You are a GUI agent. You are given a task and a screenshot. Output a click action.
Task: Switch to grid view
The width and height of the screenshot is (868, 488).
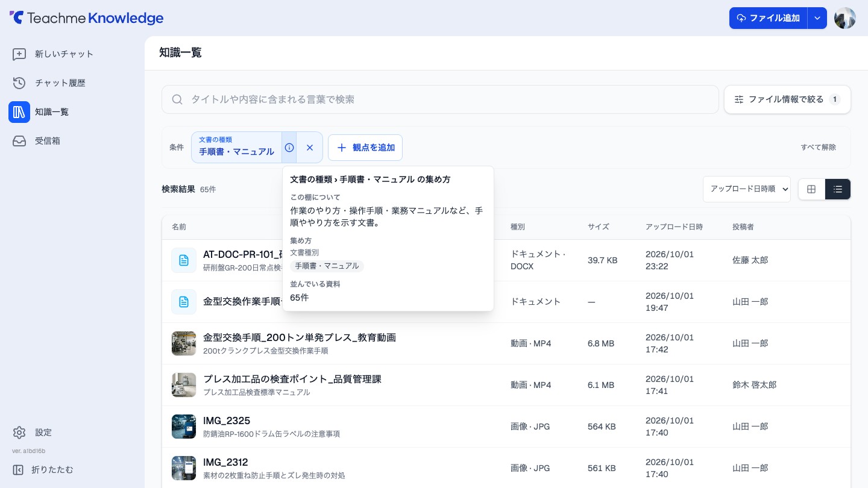pyautogui.click(x=811, y=189)
